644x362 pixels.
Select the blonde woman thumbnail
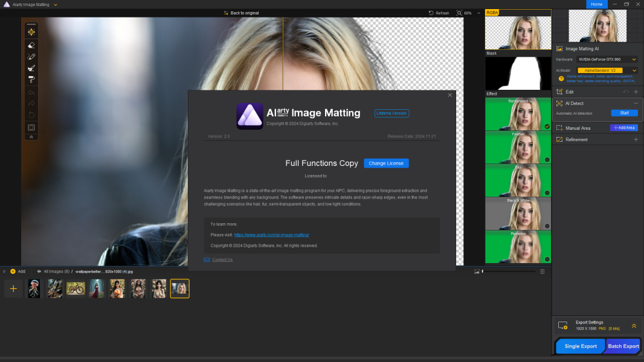point(180,288)
